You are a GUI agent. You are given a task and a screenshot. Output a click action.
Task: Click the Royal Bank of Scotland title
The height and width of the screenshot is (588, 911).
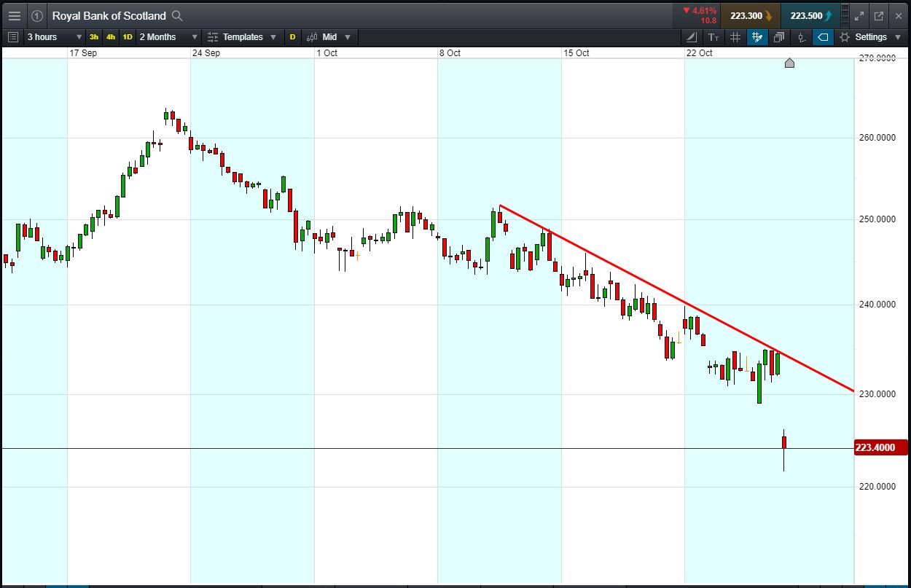tap(109, 15)
